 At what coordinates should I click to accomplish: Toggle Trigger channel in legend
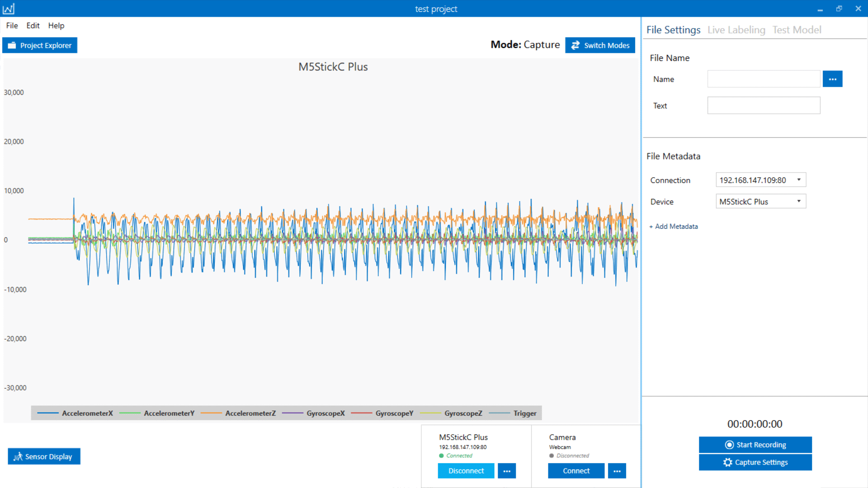[524, 413]
